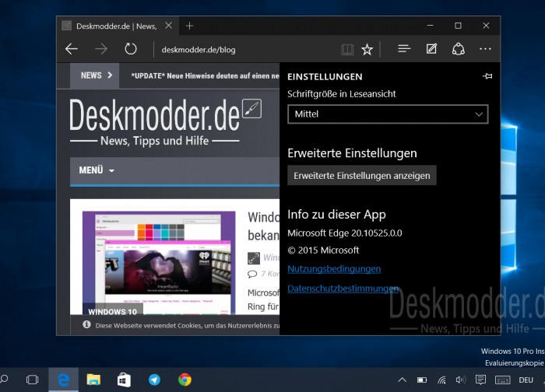Image resolution: width=545 pixels, height=392 pixels.
Task: Click the address bar deskmodder.de/blog
Action: [x=199, y=50]
